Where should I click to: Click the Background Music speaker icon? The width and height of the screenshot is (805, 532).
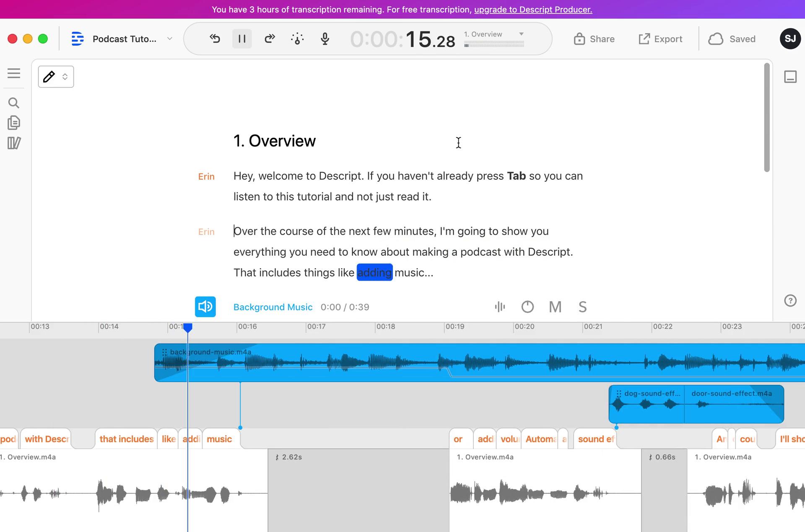(205, 307)
